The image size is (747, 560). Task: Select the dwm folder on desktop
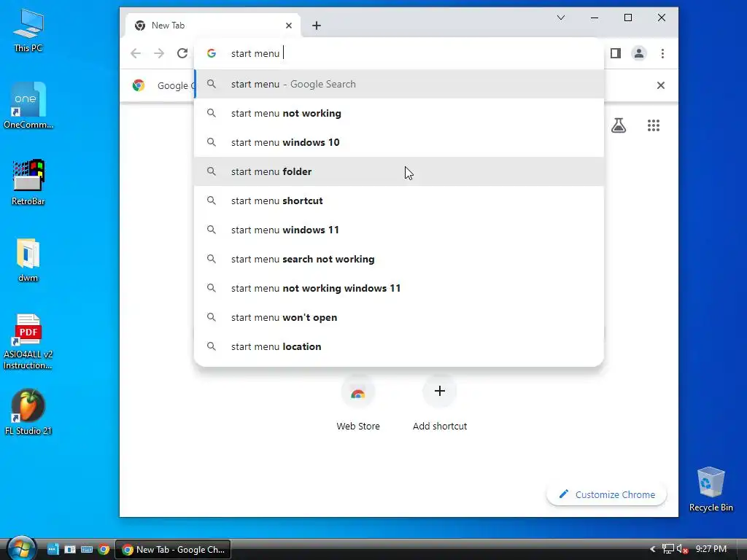coord(28,260)
